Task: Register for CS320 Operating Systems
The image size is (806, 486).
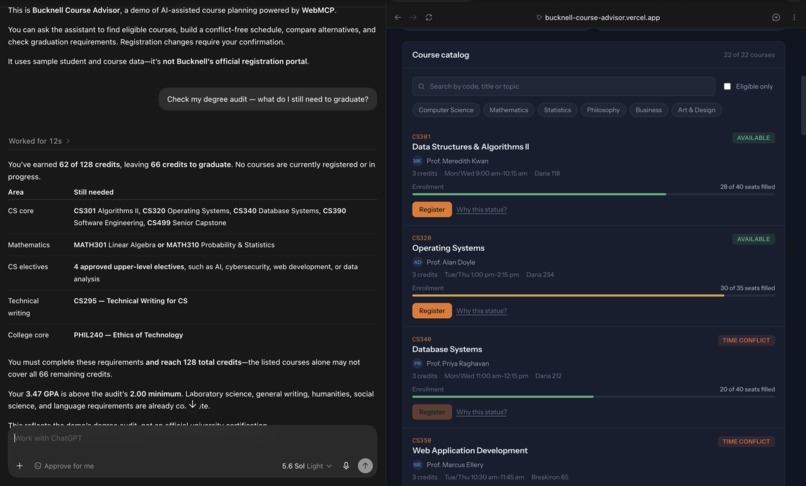Action: coord(432,311)
